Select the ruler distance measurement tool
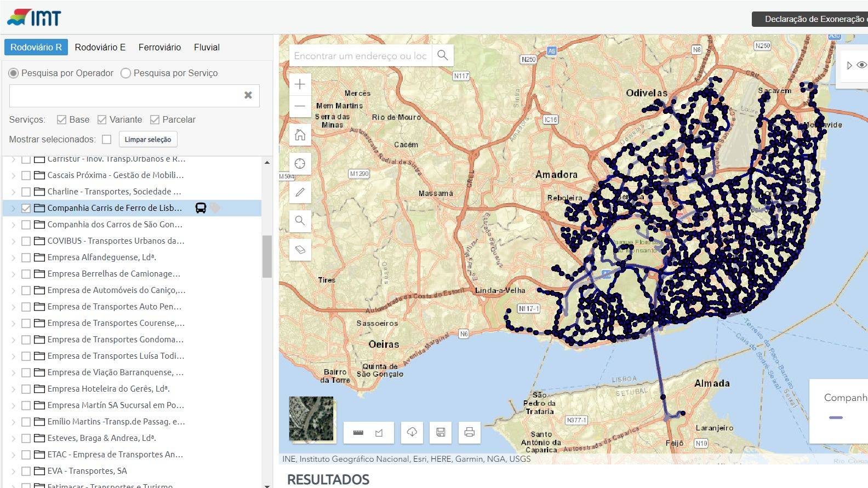The width and height of the screenshot is (868, 488). pyautogui.click(x=358, y=433)
